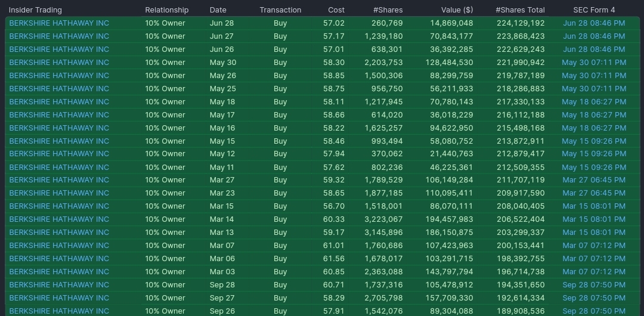Open Berkshire Hathaway link in May 12 row
Viewport: 644px width, 316px height.
point(59,154)
